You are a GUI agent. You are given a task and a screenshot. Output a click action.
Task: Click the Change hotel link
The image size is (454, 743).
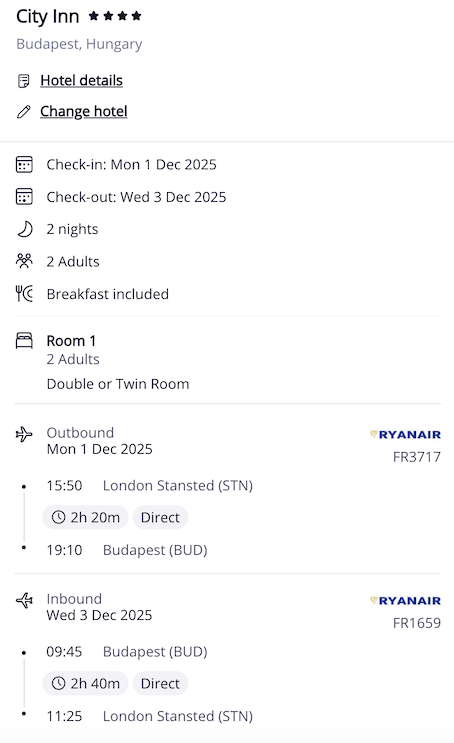pyautogui.click(x=83, y=111)
